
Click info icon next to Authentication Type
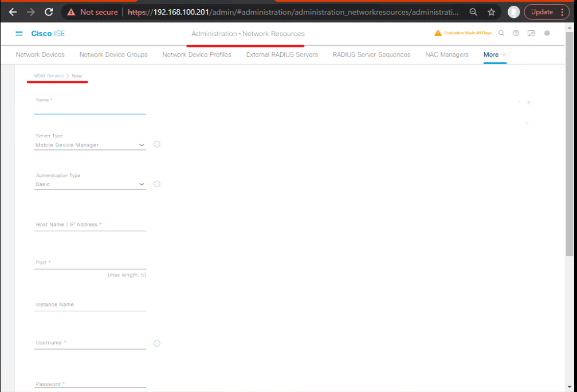157,184
